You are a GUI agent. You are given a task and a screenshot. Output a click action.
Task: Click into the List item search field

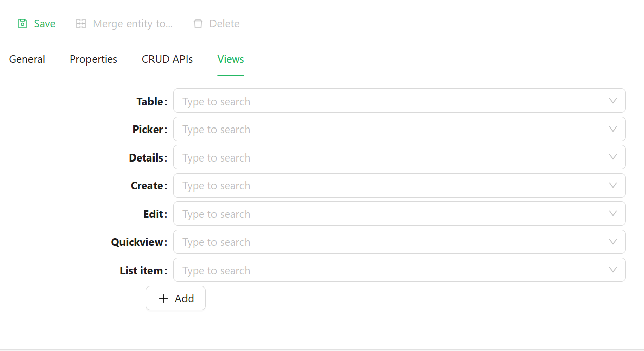[x=400, y=270]
